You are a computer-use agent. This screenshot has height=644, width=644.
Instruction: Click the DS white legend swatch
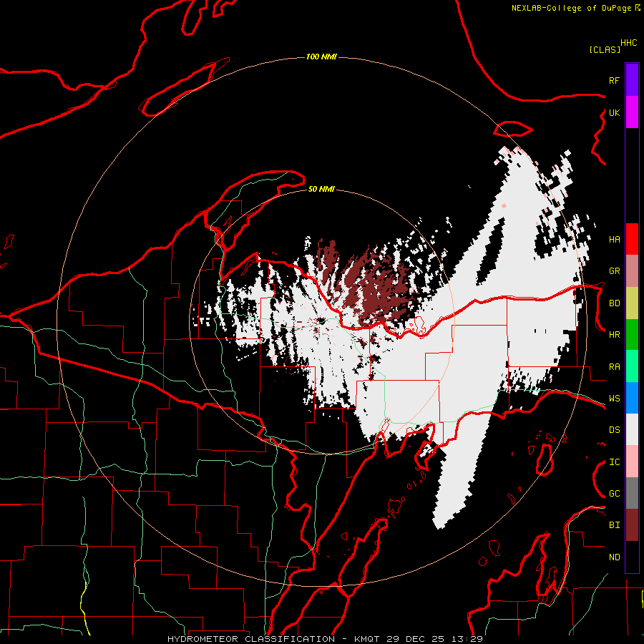[632, 429]
